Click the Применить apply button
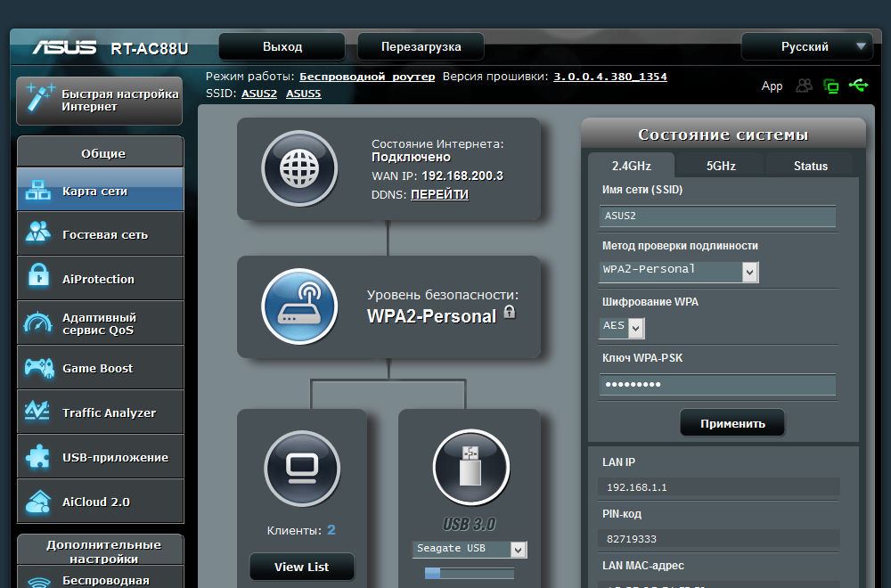 pos(732,423)
